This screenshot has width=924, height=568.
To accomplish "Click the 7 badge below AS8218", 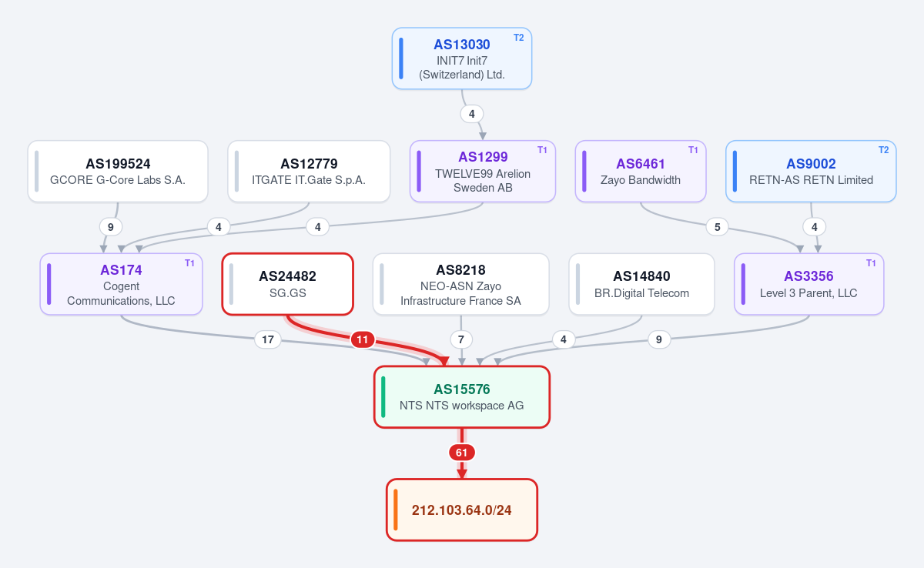I will [x=460, y=339].
